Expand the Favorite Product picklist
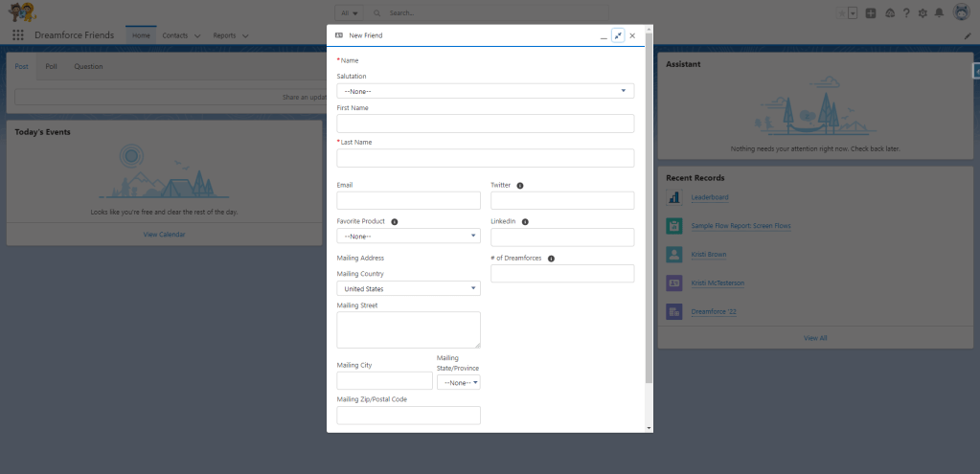This screenshot has height=474, width=980. 408,236
